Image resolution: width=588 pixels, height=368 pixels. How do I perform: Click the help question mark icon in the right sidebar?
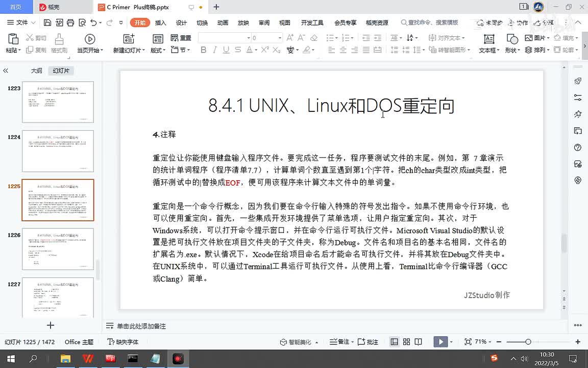pos(578,147)
